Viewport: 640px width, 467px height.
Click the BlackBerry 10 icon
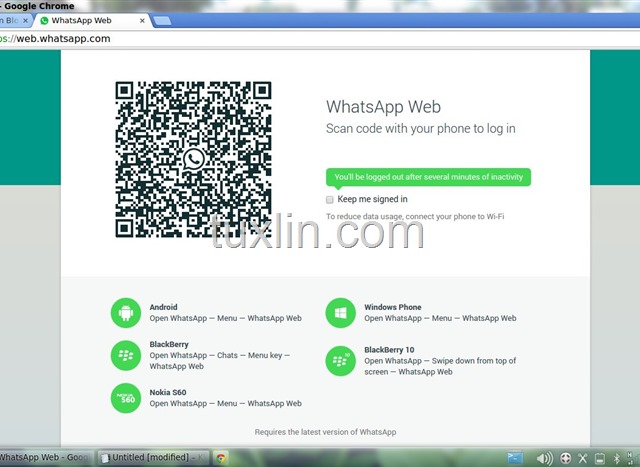coord(340,361)
